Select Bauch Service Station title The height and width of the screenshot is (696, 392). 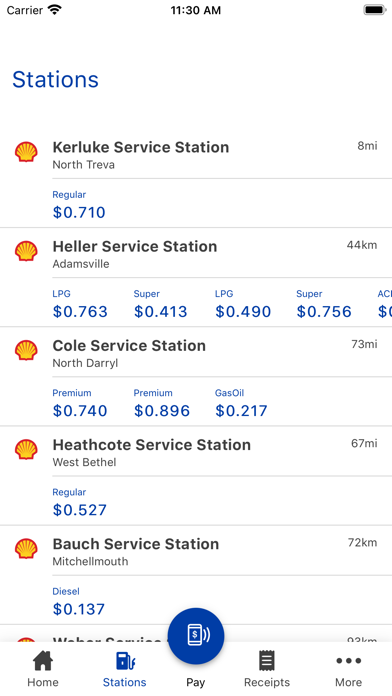[136, 544]
